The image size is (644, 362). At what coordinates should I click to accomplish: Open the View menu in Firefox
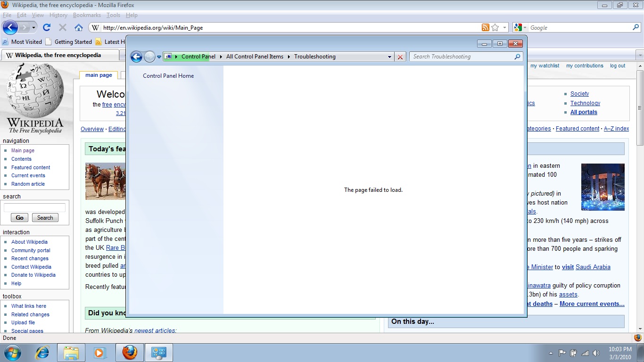click(x=38, y=15)
